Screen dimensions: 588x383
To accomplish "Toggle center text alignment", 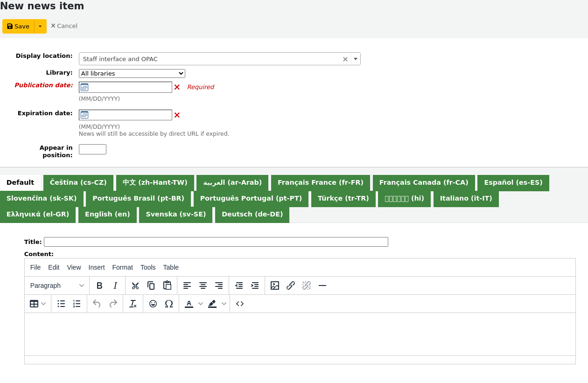I will [x=203, y=285].
